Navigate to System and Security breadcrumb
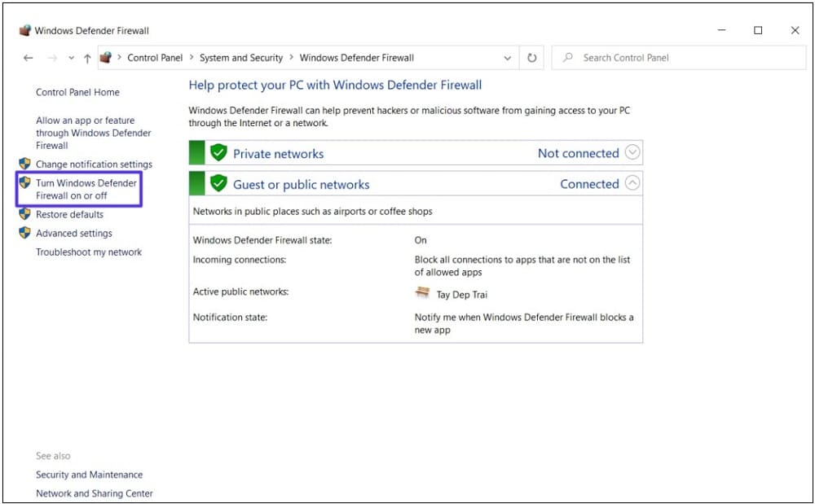 [241, 58]
